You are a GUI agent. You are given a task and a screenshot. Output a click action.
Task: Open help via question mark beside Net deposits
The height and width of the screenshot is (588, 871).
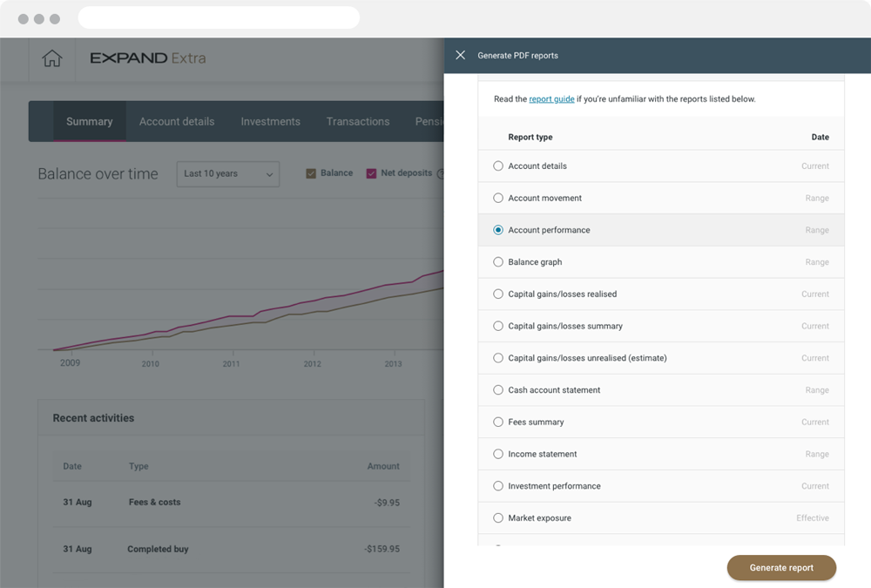pos(442,173)
